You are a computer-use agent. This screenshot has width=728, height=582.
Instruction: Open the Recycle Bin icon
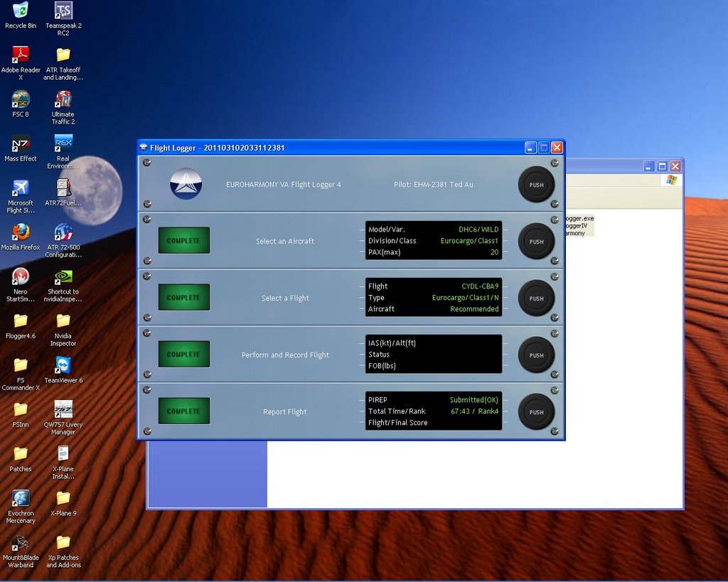point(21,11)
